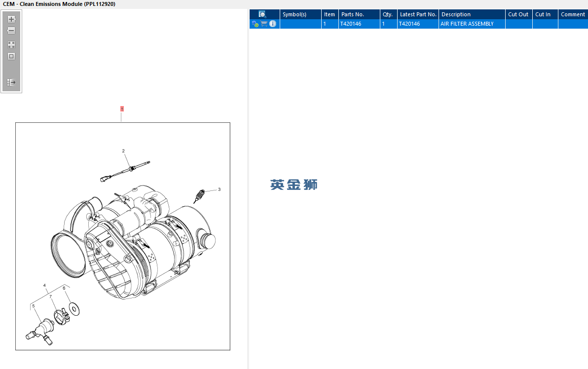Click the single square fit-view icon
Screen dimensions: 588x369
pos(11,56)
